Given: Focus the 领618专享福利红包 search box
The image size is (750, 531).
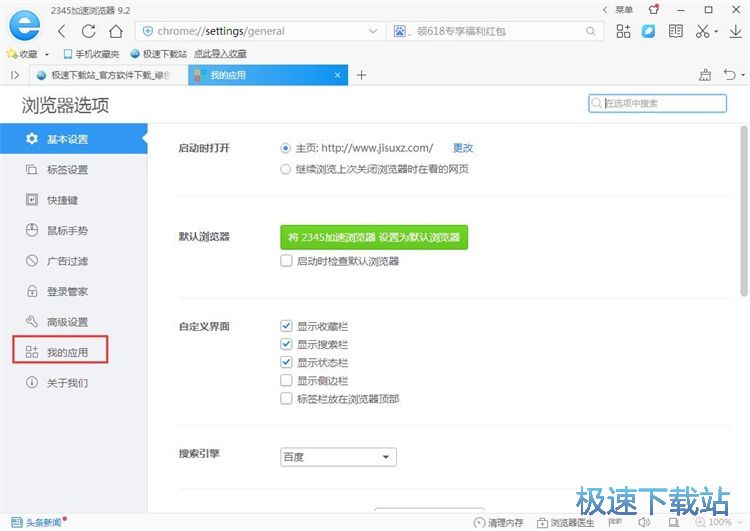Looking at the screenshot, I should (495, 32).
